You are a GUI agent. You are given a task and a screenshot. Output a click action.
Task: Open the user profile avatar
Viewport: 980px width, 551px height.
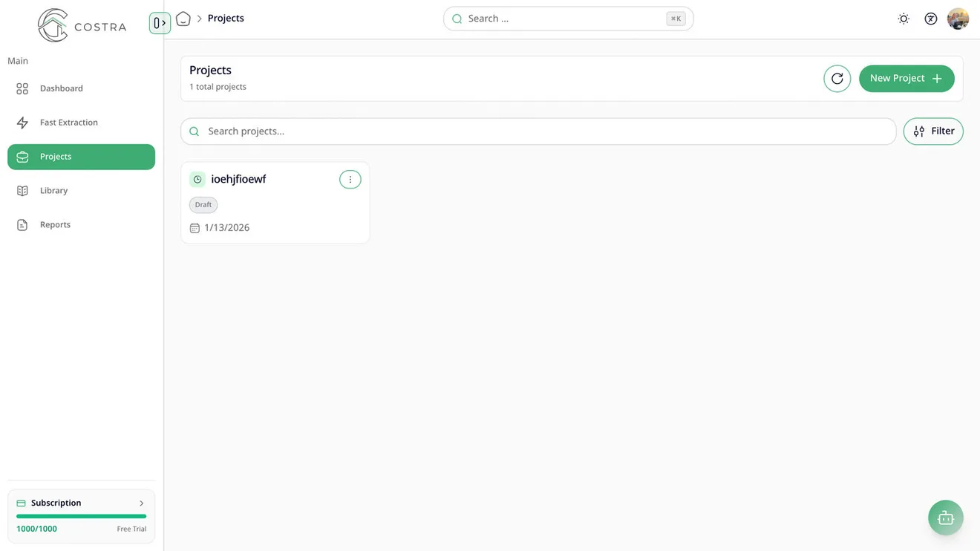point(958,19)
